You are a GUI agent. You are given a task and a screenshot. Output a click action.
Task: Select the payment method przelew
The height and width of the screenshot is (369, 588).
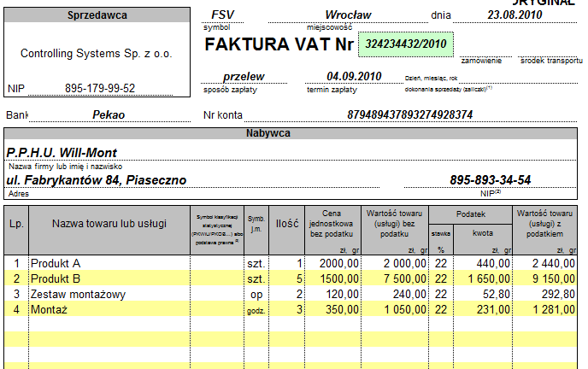pyautogui.click(x=244, y=76)
